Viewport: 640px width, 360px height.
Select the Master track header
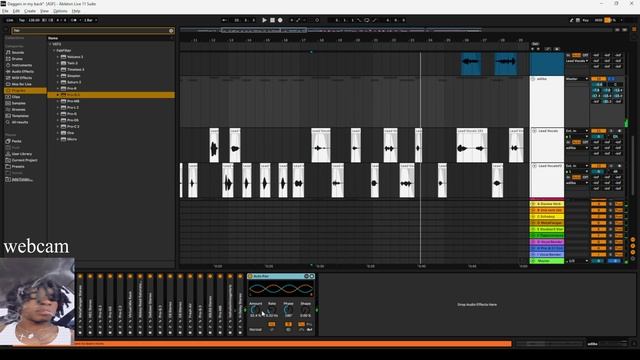pyautogui.click(x=547, y=261)
